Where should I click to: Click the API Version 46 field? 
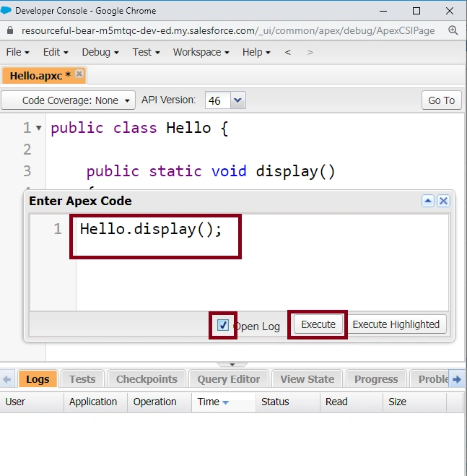217,100
